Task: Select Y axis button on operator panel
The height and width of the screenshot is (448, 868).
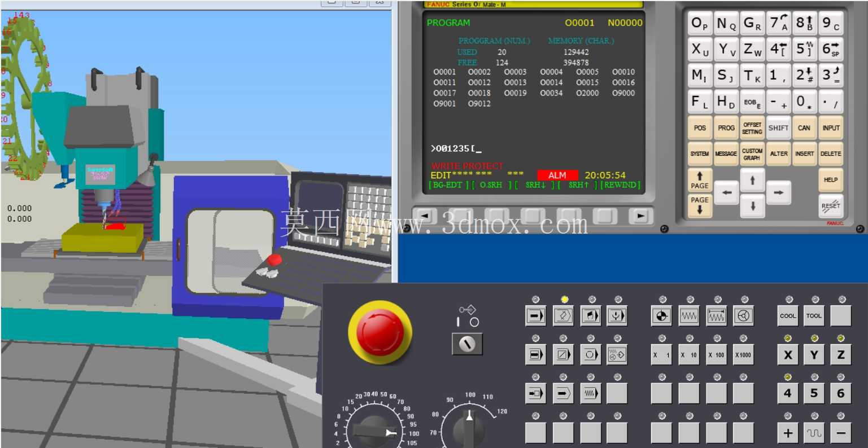Action: click(814, 355)
